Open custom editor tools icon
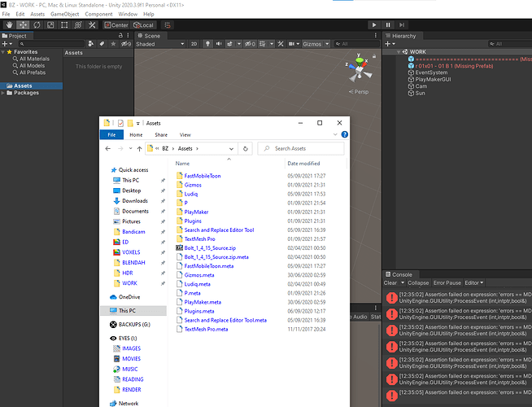This screenshot has width=532, height=407. 92,24
